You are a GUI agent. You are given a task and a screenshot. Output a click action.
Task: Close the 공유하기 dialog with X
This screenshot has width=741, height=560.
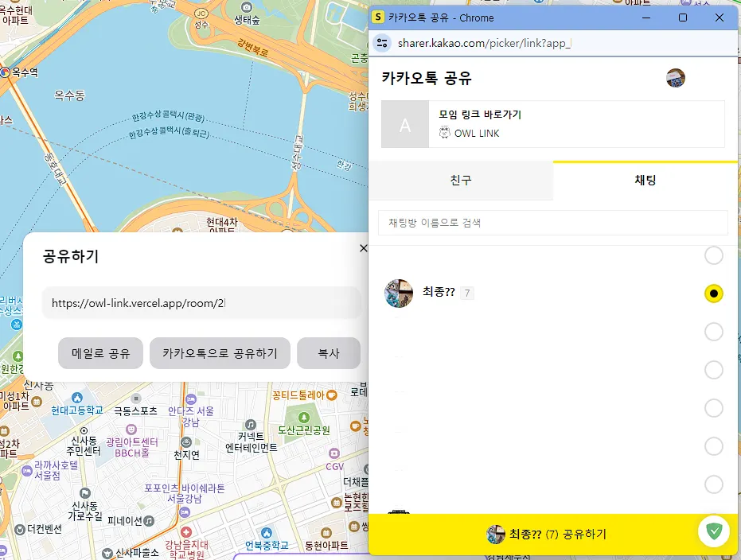pyautogui.click(x=364, y=248)
